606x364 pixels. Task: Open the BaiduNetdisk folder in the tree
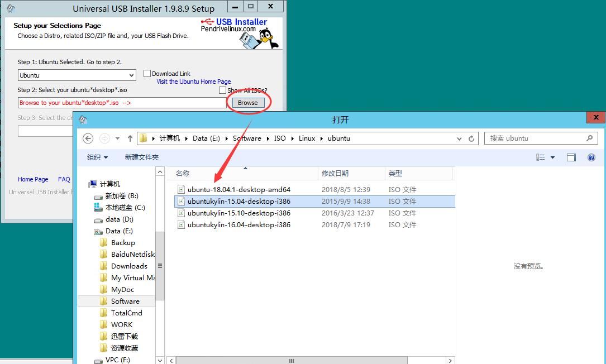132,254
